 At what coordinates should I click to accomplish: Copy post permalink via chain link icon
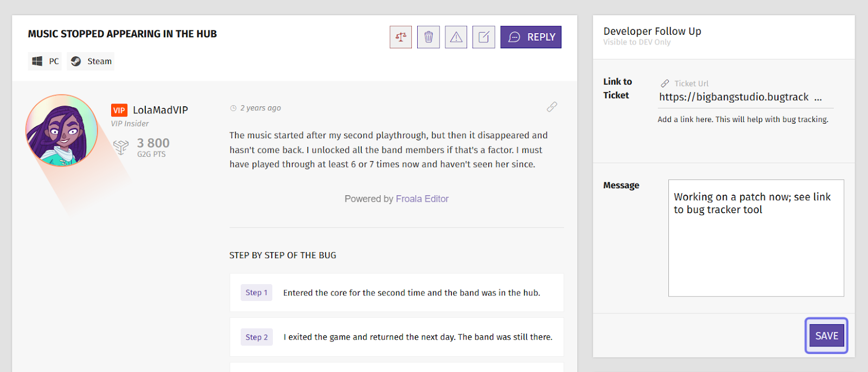[552, 107]
